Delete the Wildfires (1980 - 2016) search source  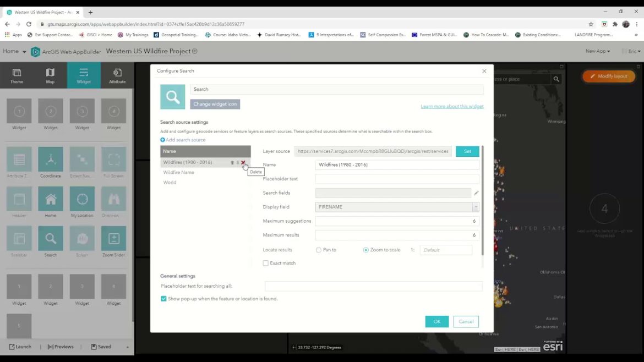pyautogui.click(x=243, y=162)
